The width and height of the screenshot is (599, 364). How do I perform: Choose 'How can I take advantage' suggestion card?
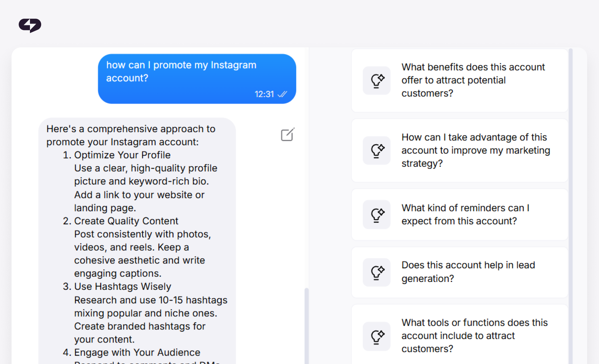click(x=460, y=151)
